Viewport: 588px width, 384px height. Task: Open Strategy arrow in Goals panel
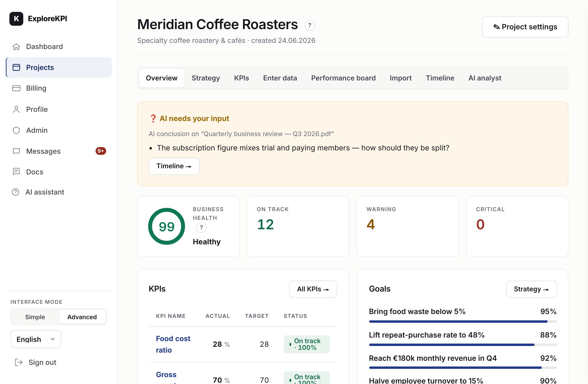click(x=531, y=289)
